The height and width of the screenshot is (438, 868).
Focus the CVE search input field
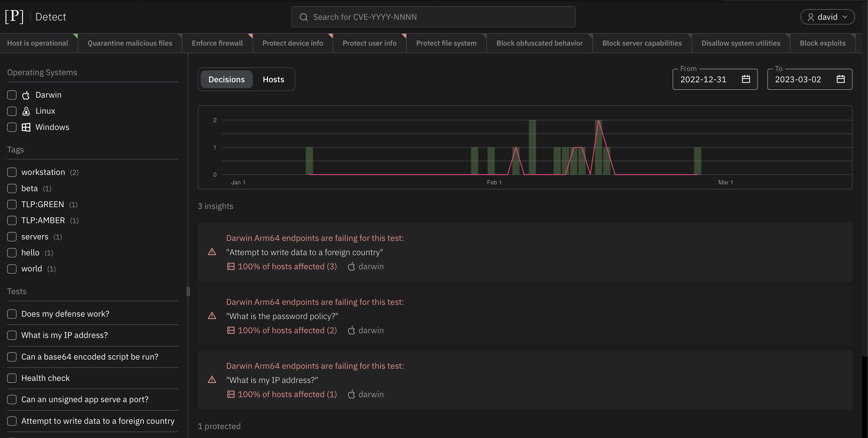click(438, 17)
